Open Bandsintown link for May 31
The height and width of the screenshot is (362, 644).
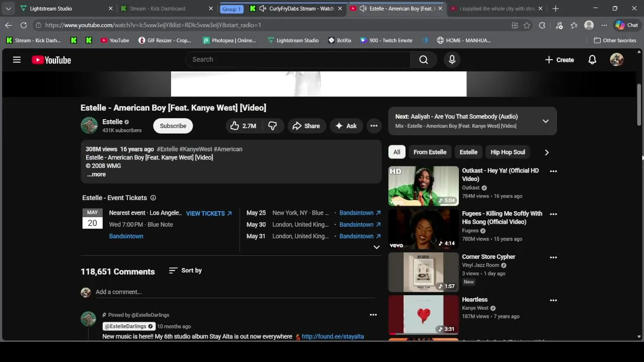pyautogui.click(x=360, y=236)
